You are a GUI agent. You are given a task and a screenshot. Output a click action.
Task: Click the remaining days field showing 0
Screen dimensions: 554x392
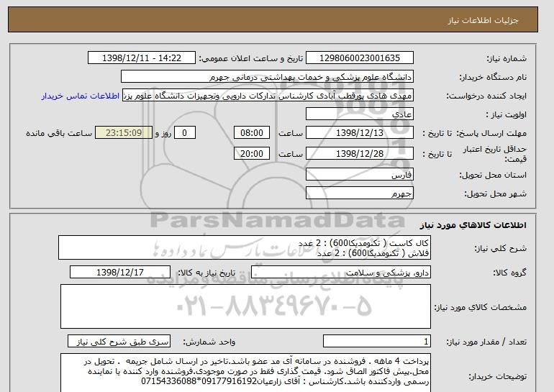pyautogui.click(x=184, y=133)
